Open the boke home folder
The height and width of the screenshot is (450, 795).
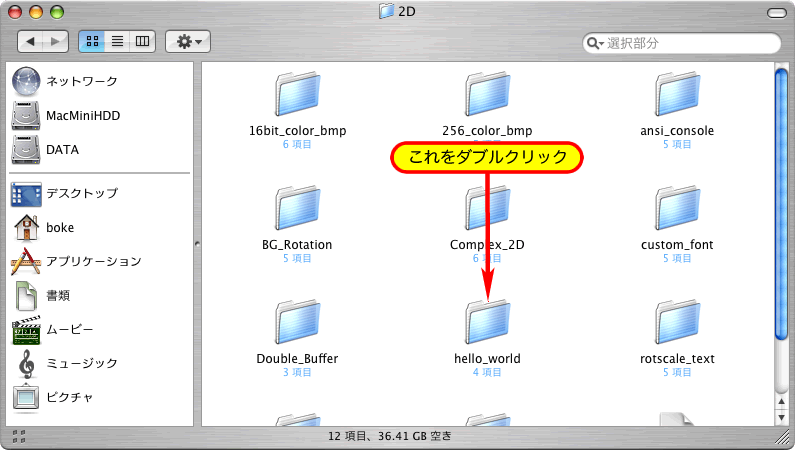43,228
